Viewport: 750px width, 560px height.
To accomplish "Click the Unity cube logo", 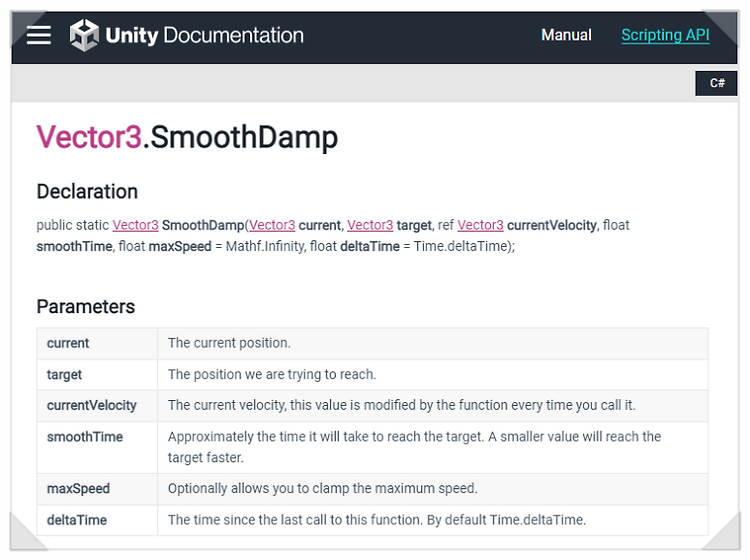I will coord(84,35).
